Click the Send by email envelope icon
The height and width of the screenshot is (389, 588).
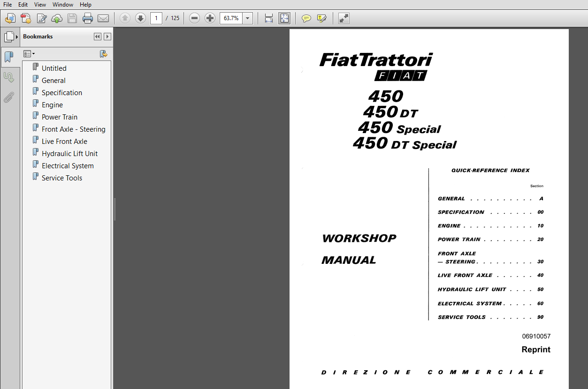pyautogui.click(x=103, y=18)
